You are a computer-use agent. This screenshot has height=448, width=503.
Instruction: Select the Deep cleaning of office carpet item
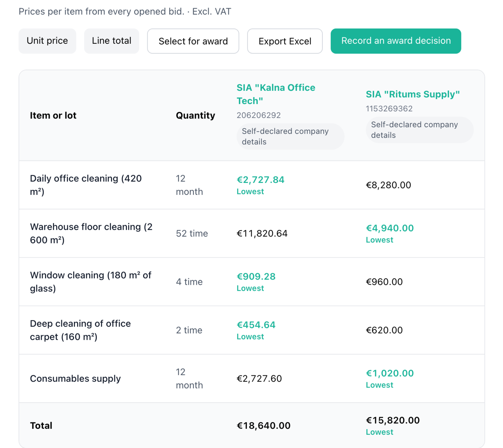point(80,330)
